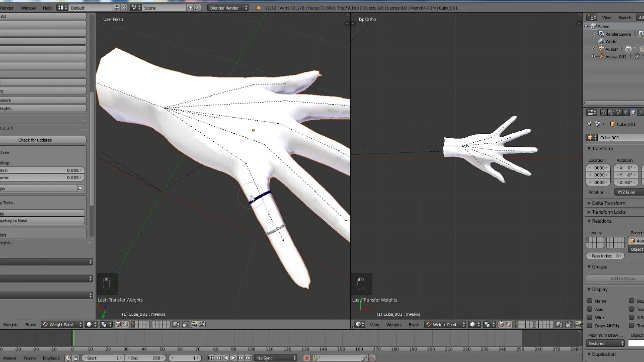The width and height of the screenshot is (644, 362).
Task: Toggle the timeline preview range clock icon
Action: (x=68, y=358)
